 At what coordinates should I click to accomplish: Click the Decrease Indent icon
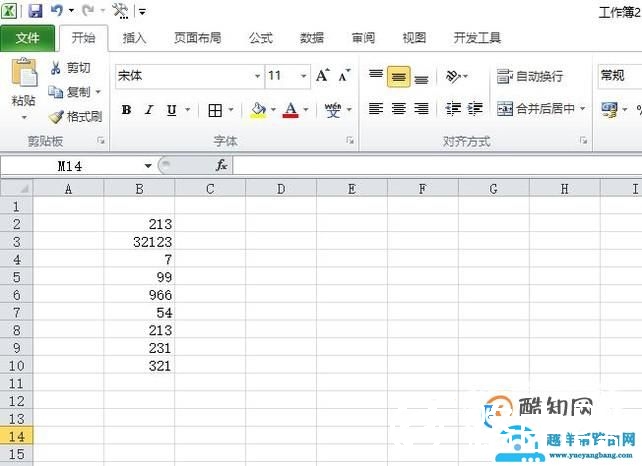point(453,109)
